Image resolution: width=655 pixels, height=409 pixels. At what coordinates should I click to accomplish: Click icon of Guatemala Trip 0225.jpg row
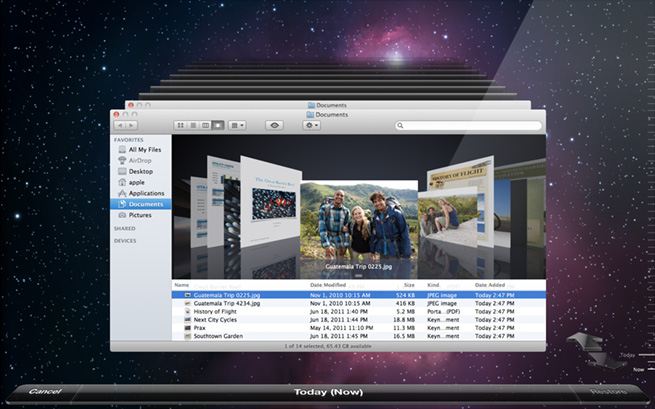188,295
